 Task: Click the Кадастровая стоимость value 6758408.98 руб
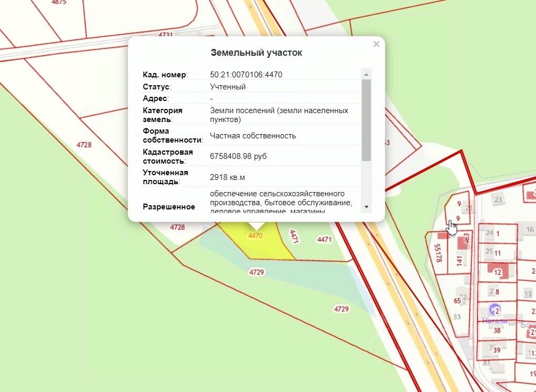point(238,156)
